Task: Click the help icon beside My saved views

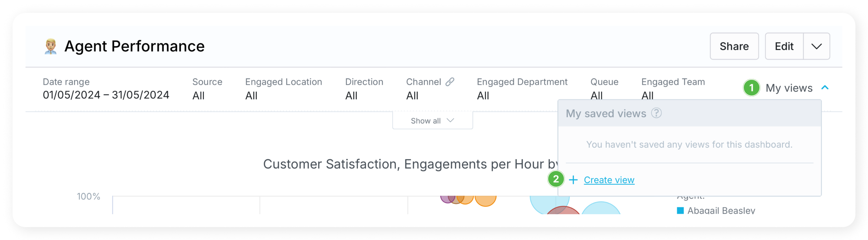Action: [656, 113]
